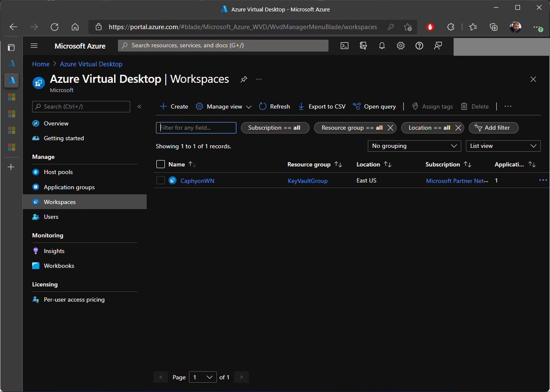
Task: Remove the Location filter
Action: (x=458, y=128)
